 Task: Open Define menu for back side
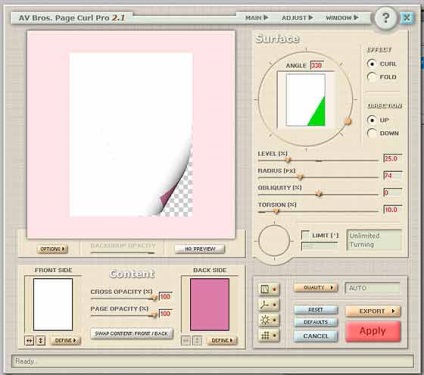coord(222,340)
